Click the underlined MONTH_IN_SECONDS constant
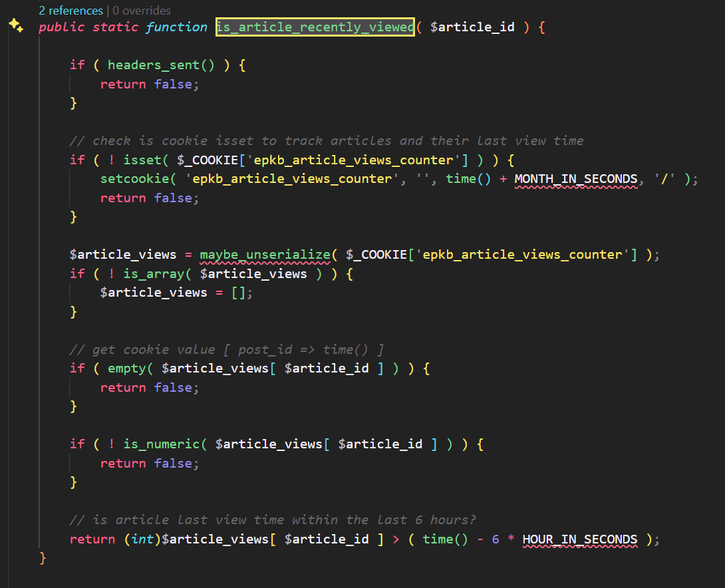The width and height of the screenshot is (725, 588). click(575, 179)
